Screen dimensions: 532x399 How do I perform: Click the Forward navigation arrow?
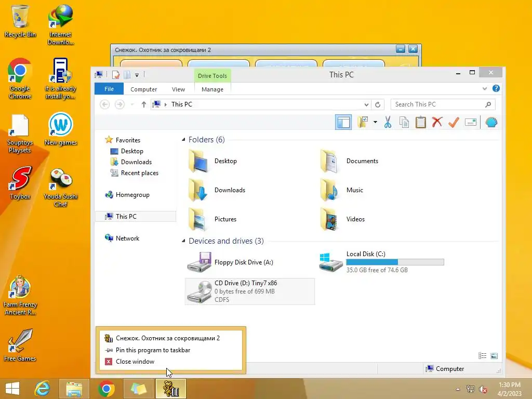click(x=119, y=104)
